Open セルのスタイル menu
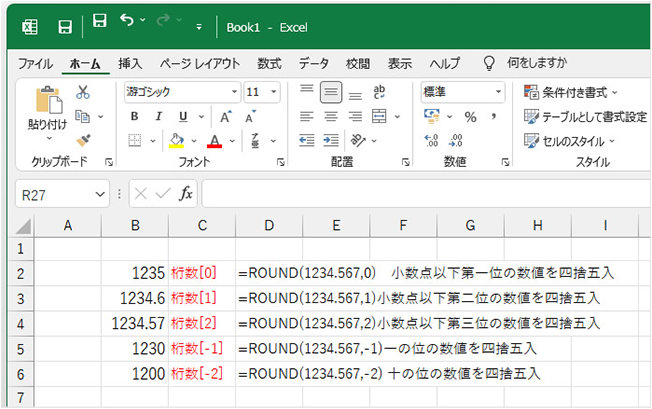The width and height of the screenshot is (652, 409). coord(568,141)
